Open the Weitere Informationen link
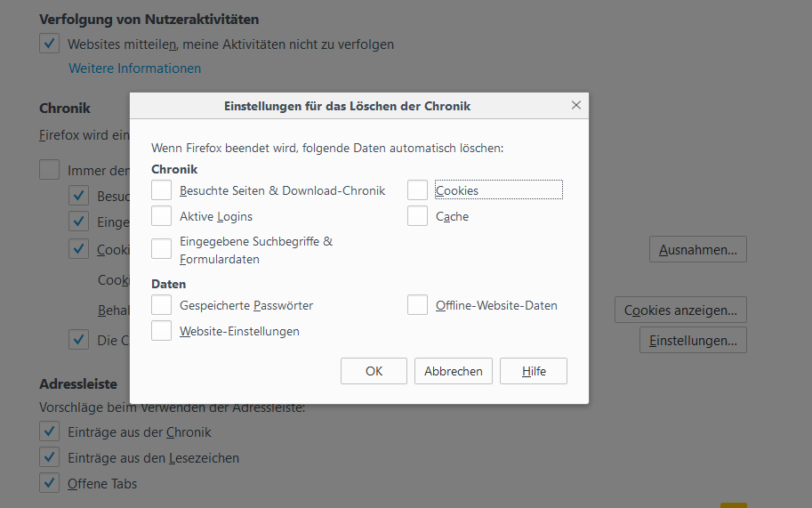This screenshot has height=508, width=812. click(x=135, y=69)
